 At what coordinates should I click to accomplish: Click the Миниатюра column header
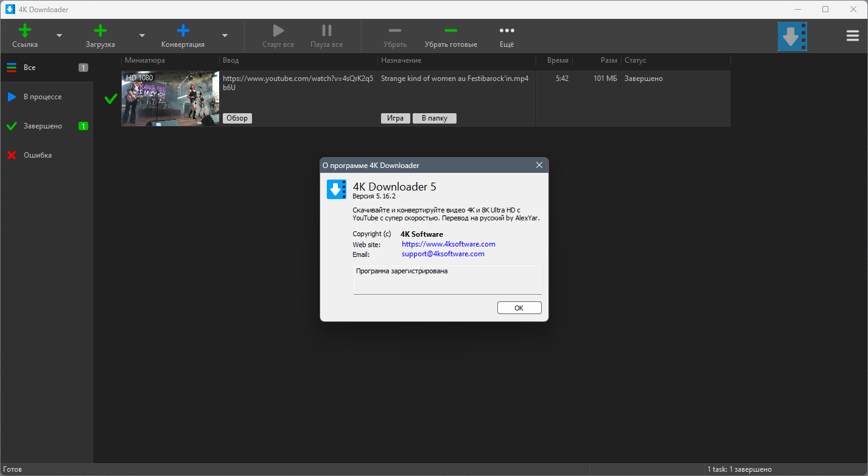[170, 60]
